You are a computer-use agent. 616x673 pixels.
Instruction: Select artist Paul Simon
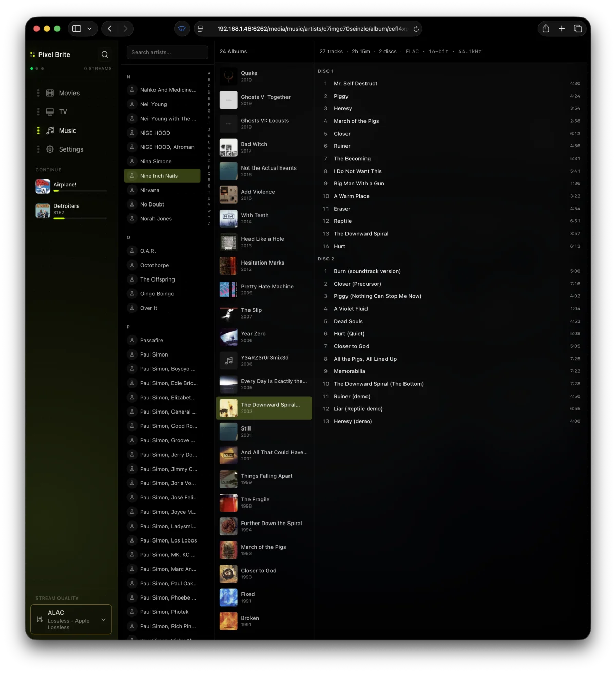pyautogui.click(x=162, y=354)
